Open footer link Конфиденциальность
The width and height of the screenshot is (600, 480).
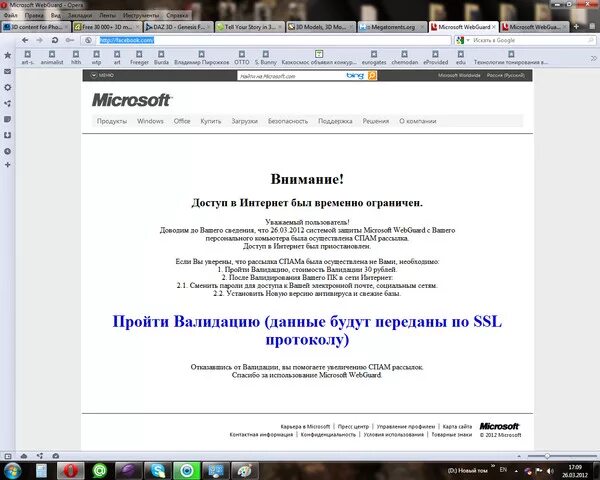click(x=328, y=434)
